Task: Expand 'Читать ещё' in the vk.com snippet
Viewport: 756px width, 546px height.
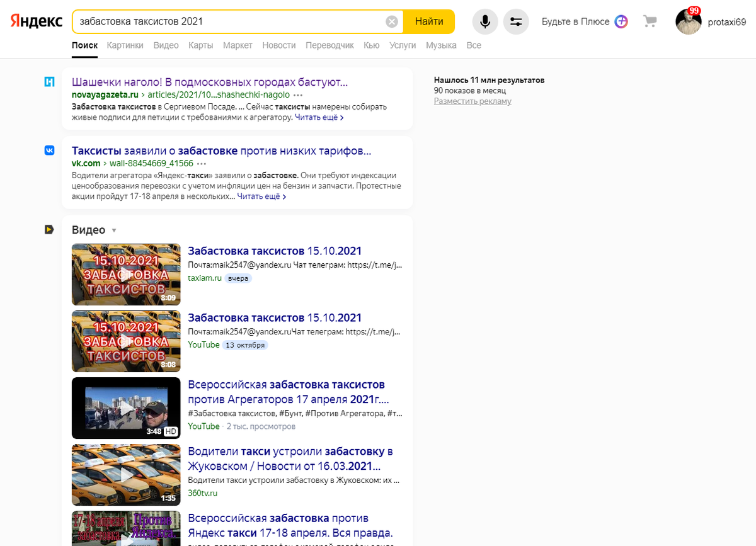Action: click(261, 196)
